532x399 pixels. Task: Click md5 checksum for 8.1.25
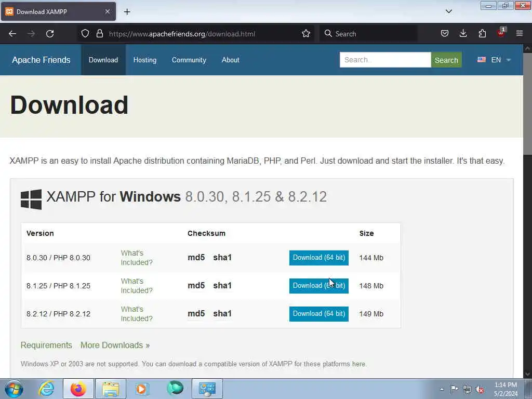196,286
